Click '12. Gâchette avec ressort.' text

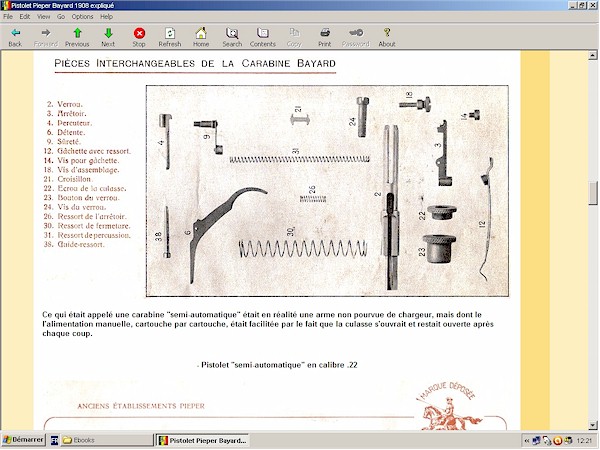coord(87,151)
